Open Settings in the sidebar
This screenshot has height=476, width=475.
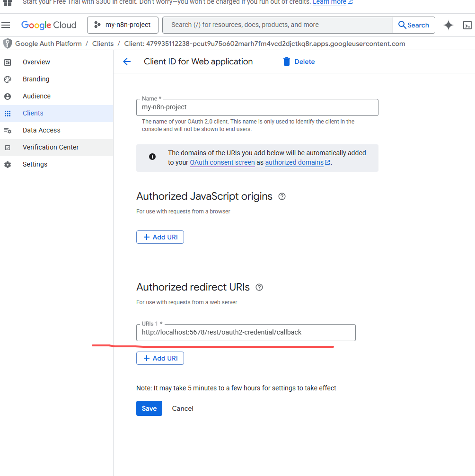35,164
